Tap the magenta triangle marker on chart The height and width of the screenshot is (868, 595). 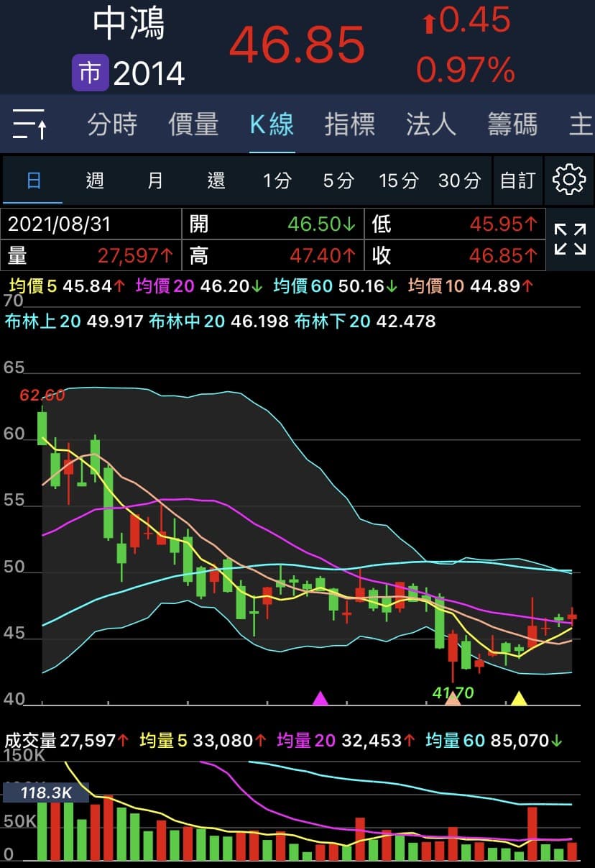coord(320,698)
